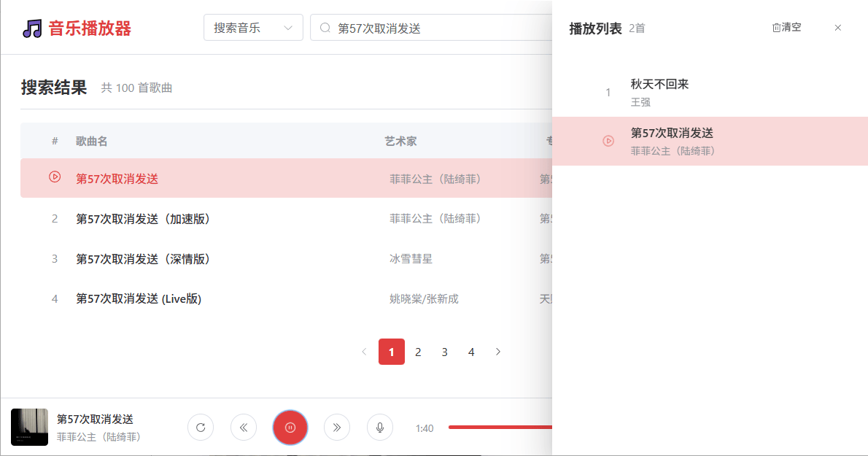Pause the current song with the red button
This screenshot has height=456, width=868.
tap(290, 428)
